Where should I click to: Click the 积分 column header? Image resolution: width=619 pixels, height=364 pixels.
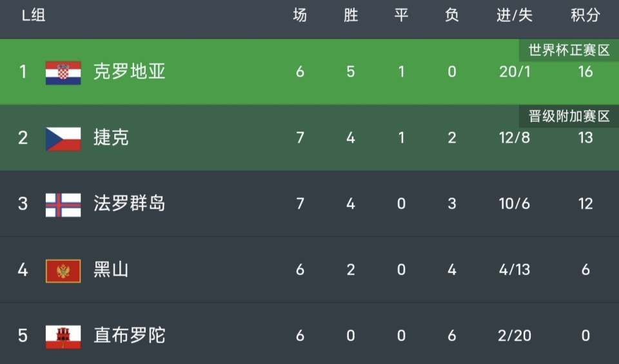click(585, 15)
